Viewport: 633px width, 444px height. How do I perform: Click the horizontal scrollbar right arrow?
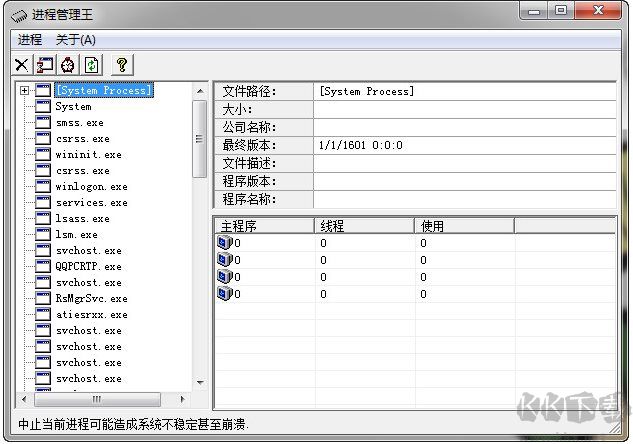tap(182, 399)
